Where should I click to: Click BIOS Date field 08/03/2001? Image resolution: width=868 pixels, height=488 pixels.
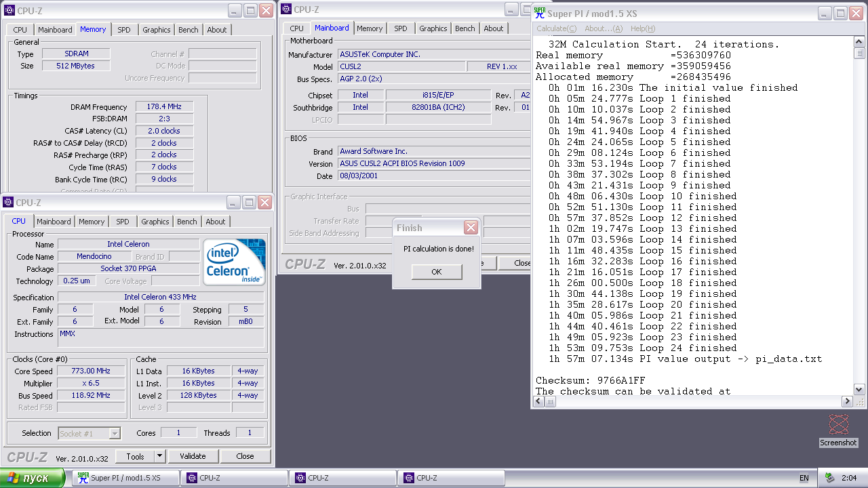(434, 176)
